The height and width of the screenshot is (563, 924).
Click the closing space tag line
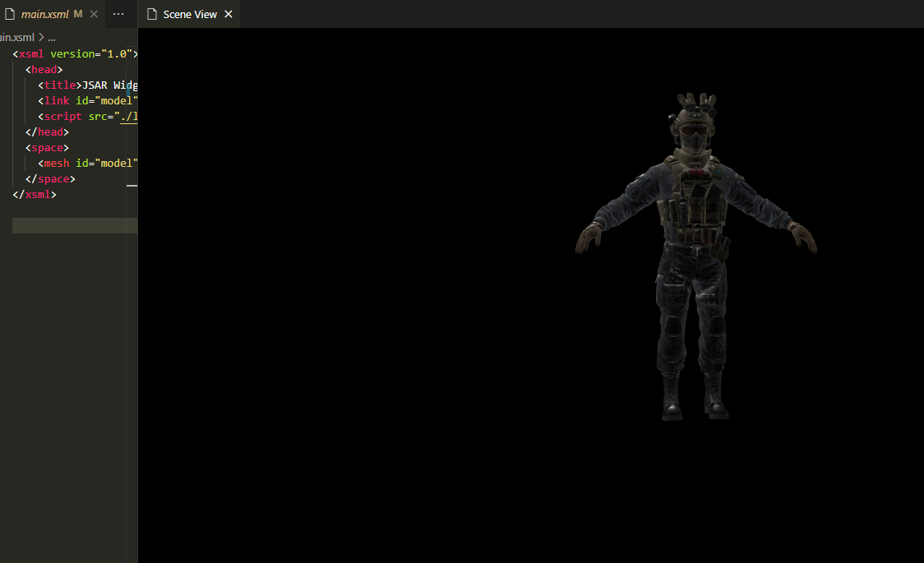coord(50,179)
